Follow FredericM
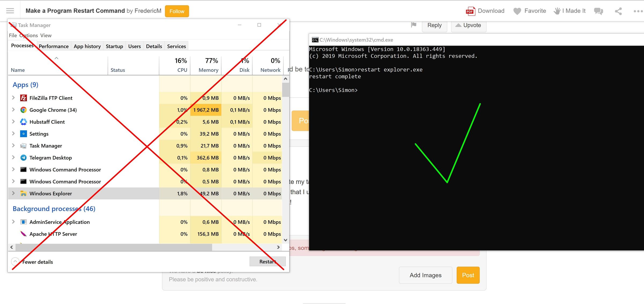The height and width of the screenshot is (304, 644). point(177,11)
